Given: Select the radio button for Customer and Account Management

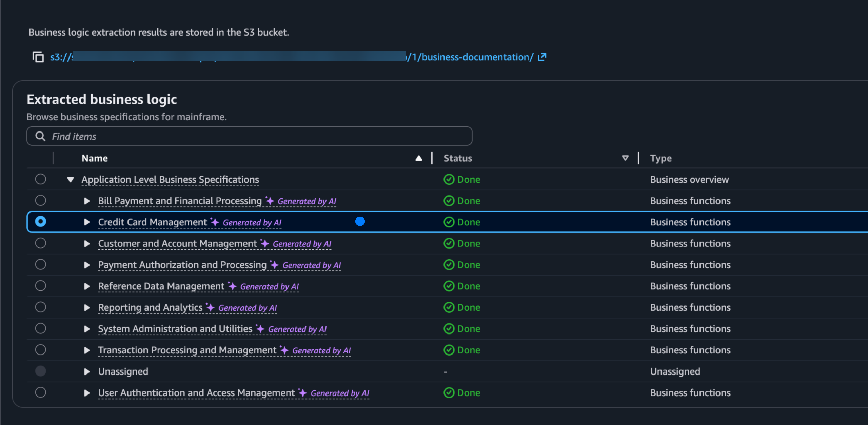Looking at the screenshot, I should tap(40, 243).
